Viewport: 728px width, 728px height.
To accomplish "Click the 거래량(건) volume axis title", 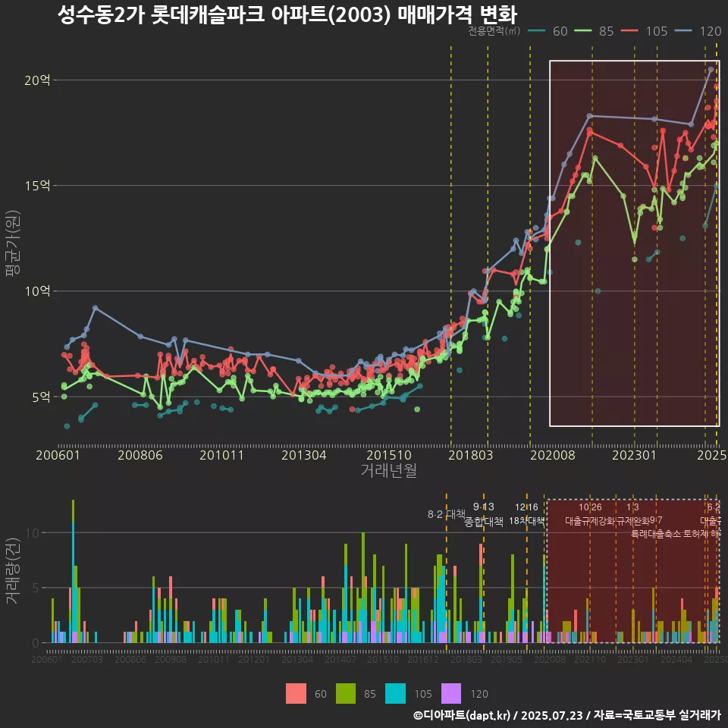I will (x=13, y=570).
